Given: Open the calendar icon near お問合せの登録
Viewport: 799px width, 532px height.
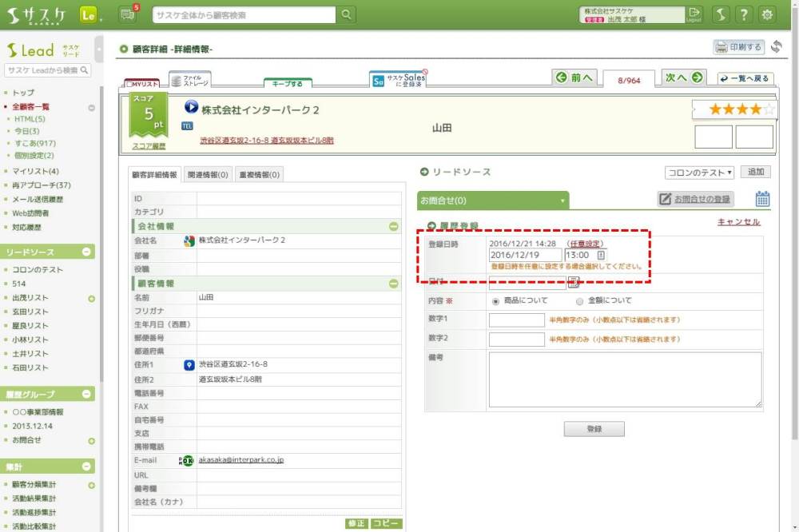Looking at the screenshot, I should click(762, 199).
